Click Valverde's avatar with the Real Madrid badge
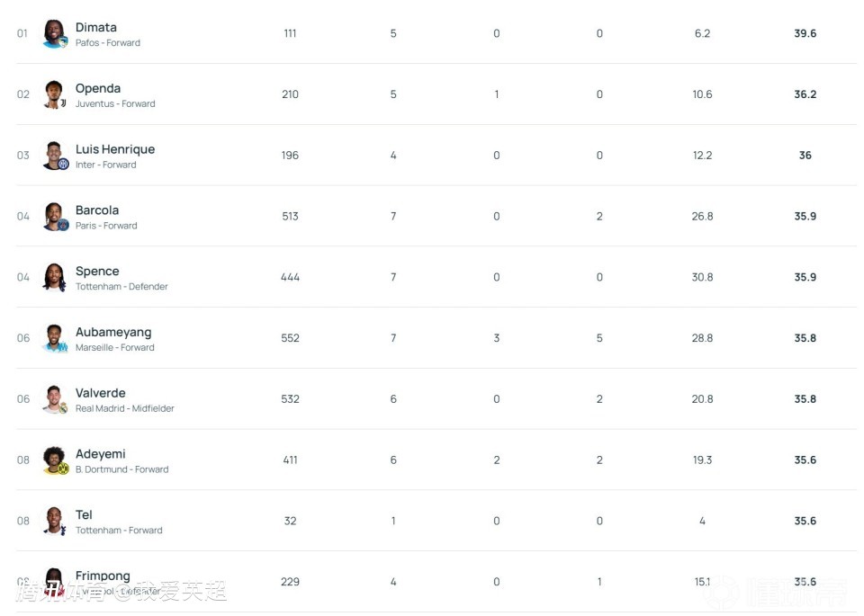864x616 pixels. pos(55,399)
